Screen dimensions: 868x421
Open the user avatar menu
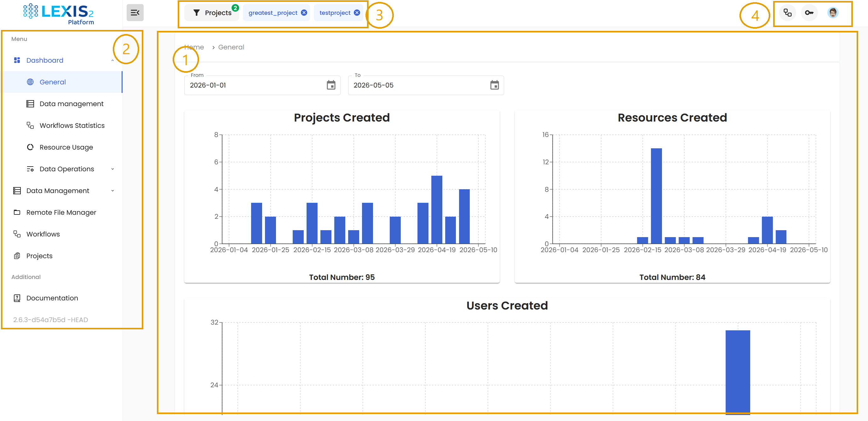tap(833, 13)
